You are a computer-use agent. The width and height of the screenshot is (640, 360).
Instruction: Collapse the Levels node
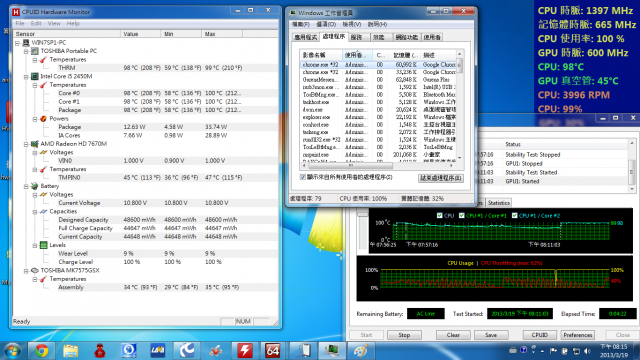[35, 245]
